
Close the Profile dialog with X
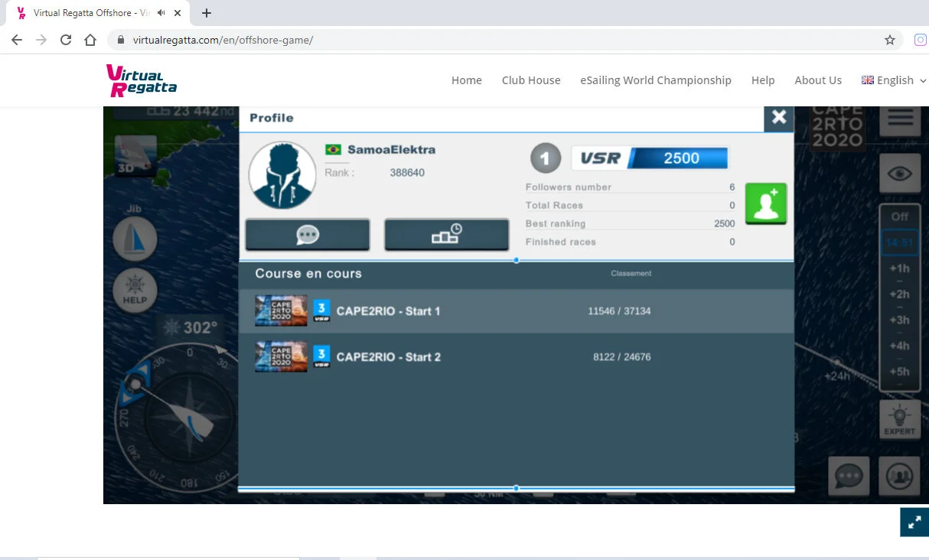point(779,117)
